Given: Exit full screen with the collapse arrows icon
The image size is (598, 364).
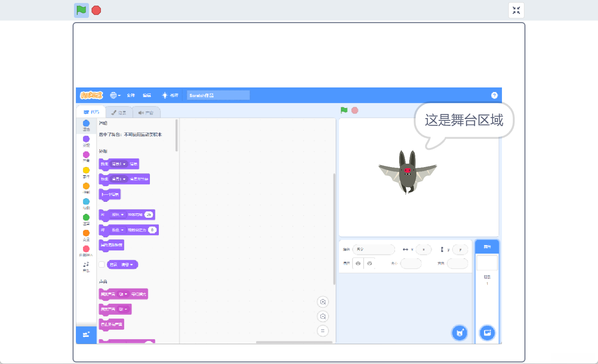Looking at the screenshot, I should point(516,10).
